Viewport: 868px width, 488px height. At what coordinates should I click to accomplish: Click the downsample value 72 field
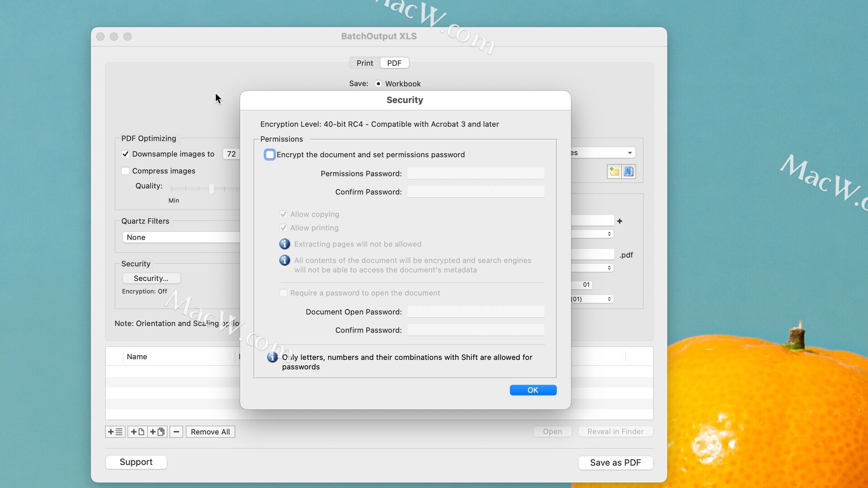(231, 154)
